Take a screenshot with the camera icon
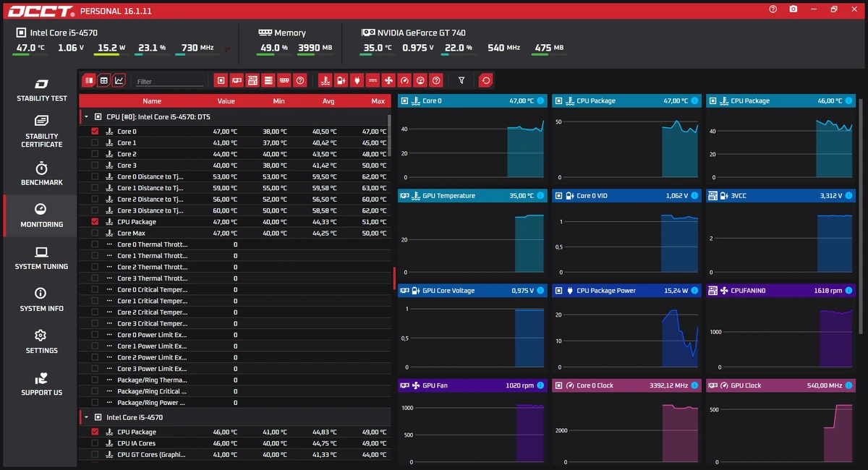This screenshot has width=868, height=470. (x=793, y=9)
